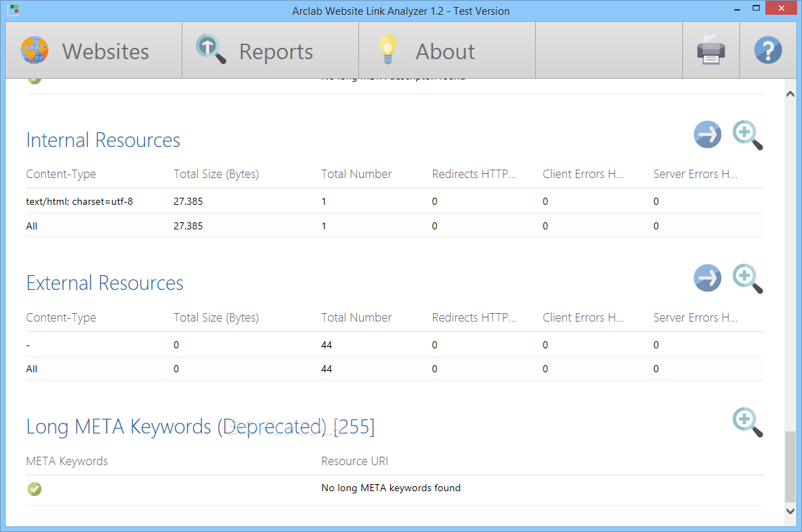
Task: Click the green checkmark beside META keywords result
Action: [34, 488]
